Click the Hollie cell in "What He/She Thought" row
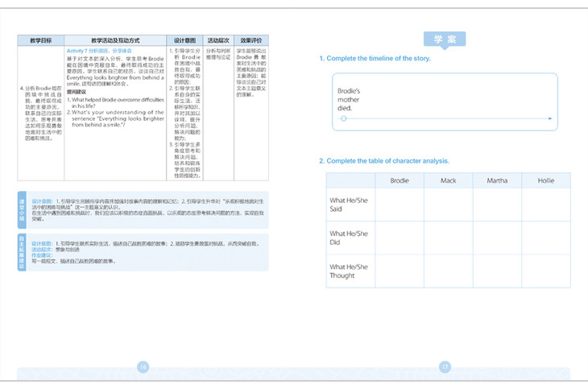The height and width of the screenshot is (389, 588). pyautogui.click(x=546, y=271)
